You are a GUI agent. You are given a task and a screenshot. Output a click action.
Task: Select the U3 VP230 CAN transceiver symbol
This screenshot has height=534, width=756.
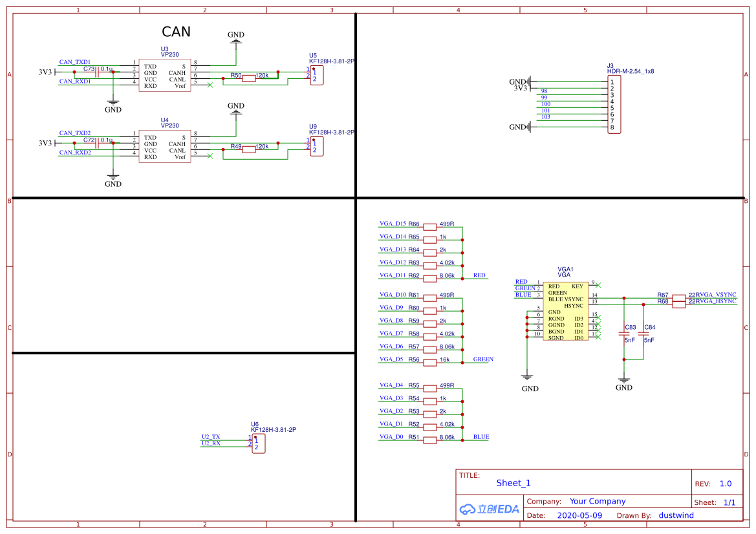pyautogui.click(x=165, y=76)
